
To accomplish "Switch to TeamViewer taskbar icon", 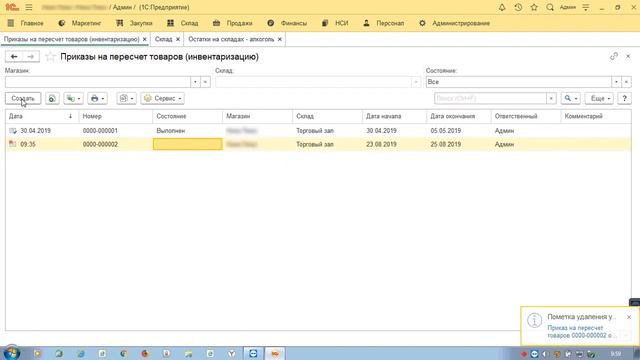I will click(253, 353).
